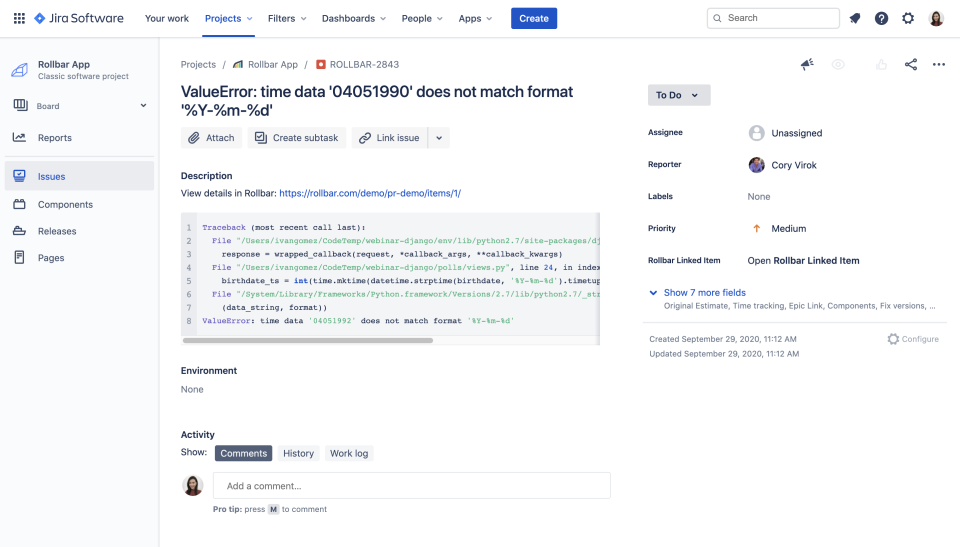This screenshot has height=547, width=960.
Task: Show the Work log activity filter
Action: point(349,453)
